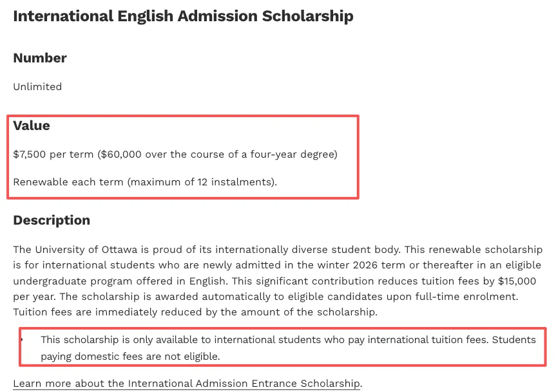Click the paying domestic fees are not eligible text
Screen dimensions: 556x392
pyautogui.click(x=131, y=356)
